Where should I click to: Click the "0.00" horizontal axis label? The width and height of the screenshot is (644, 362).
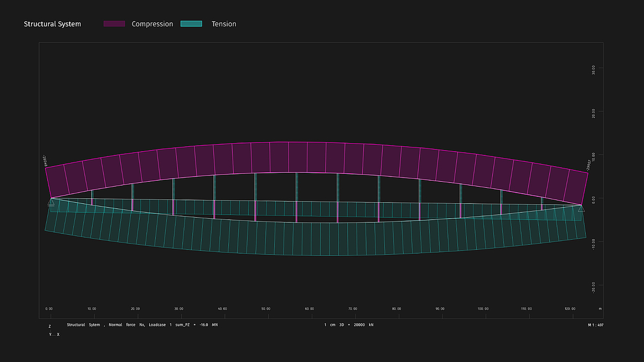(49, 309)
